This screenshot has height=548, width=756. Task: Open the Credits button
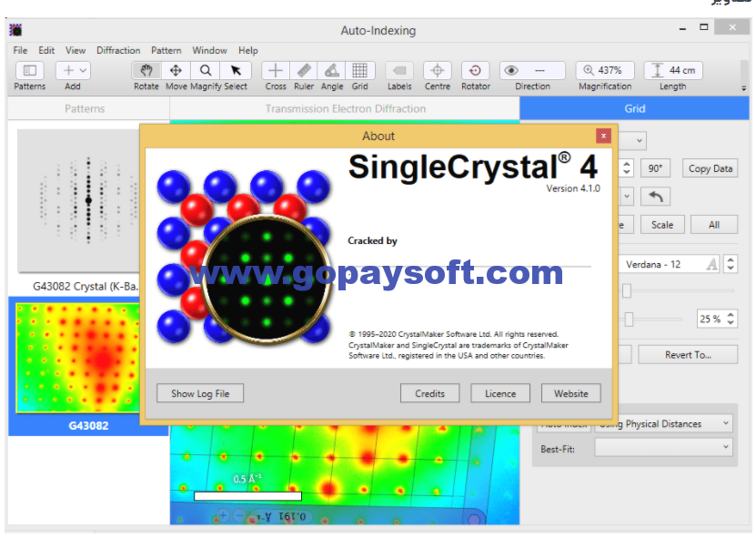tap(429, 393)
